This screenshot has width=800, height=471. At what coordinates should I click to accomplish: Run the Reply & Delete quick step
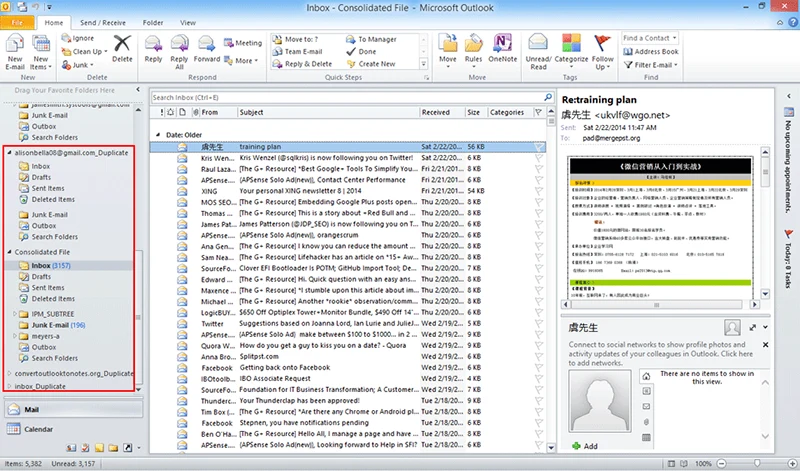tap(303, 64)
